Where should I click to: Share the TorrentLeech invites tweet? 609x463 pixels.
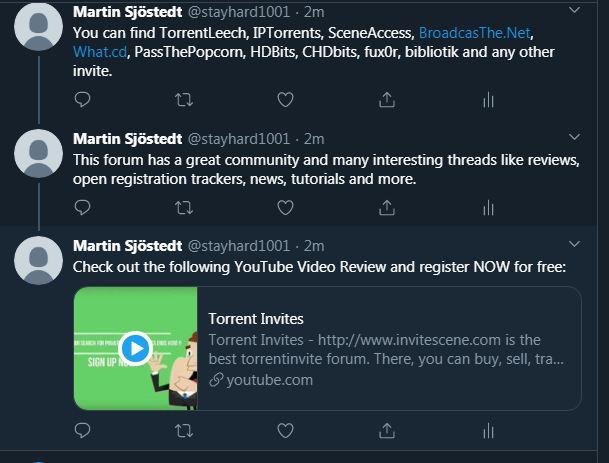(x=387, y=99)
